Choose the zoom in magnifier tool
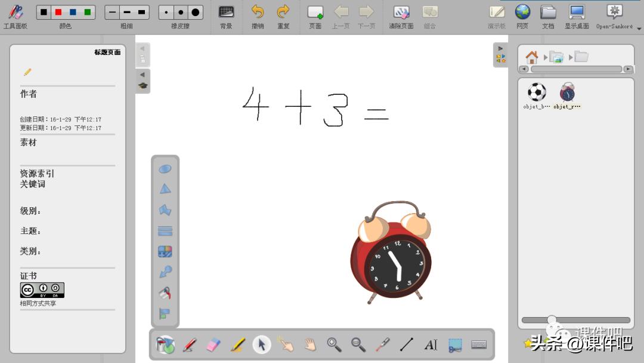This screenshot has width=644, height=363. 334,344
